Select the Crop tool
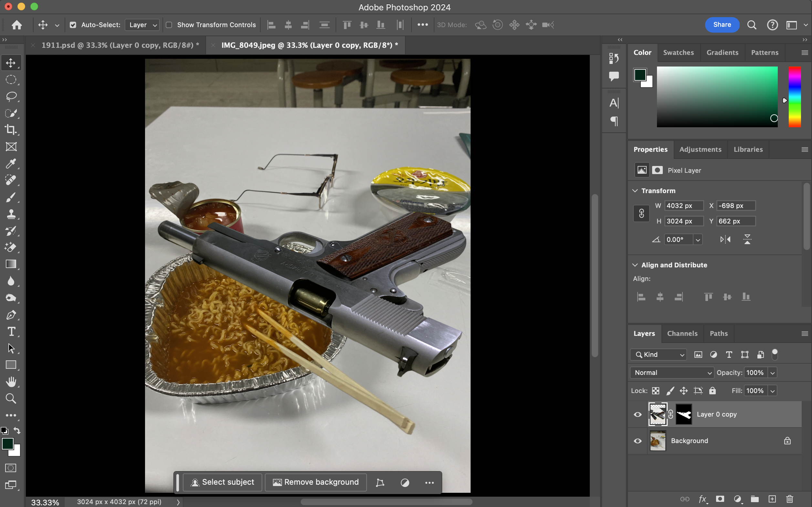Screen dimensions: 812x507 [11, 130]
